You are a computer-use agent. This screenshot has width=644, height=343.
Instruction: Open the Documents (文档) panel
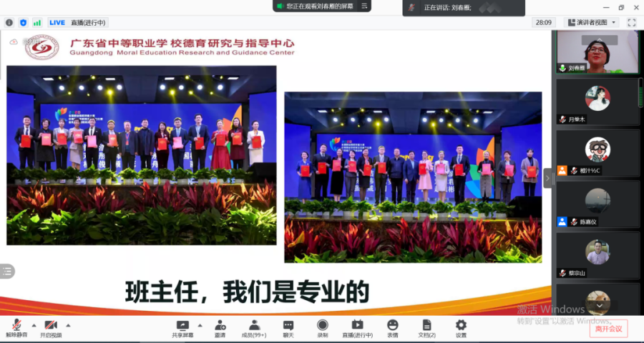426,328
